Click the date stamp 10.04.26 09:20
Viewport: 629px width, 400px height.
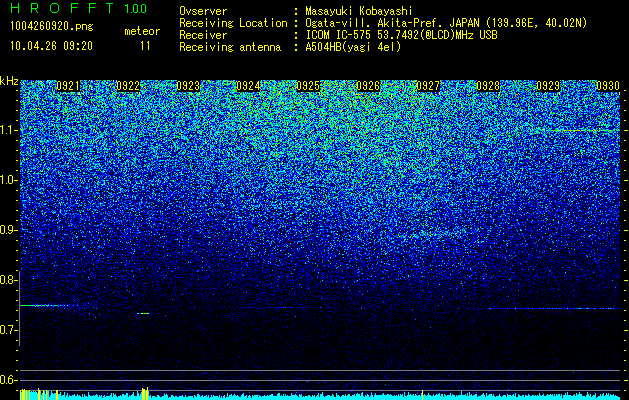coord(51,46)
